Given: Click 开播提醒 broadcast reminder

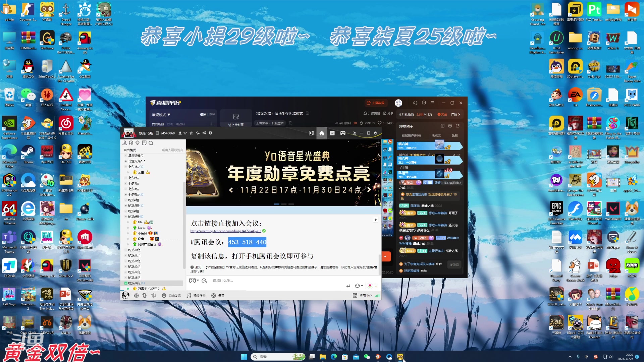Looking at the screenshot, I should tap(372, 113).
